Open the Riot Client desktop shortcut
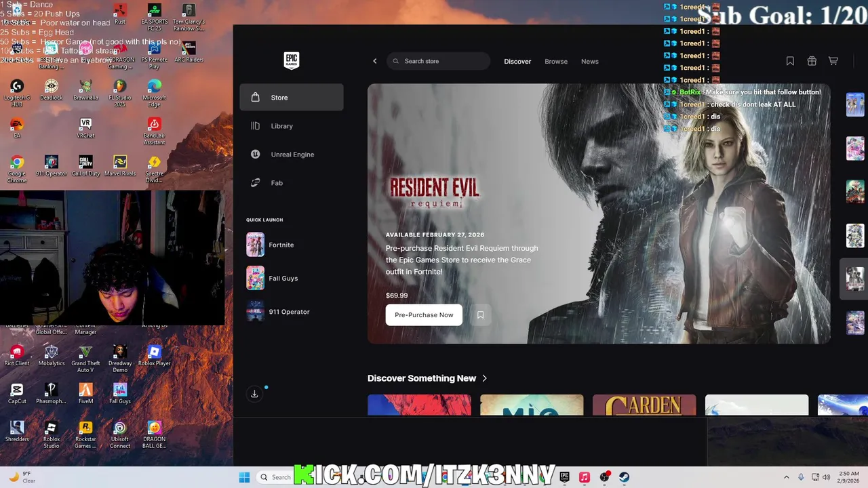868x488 pixels. pyautogui.click(x=17, y=356)
